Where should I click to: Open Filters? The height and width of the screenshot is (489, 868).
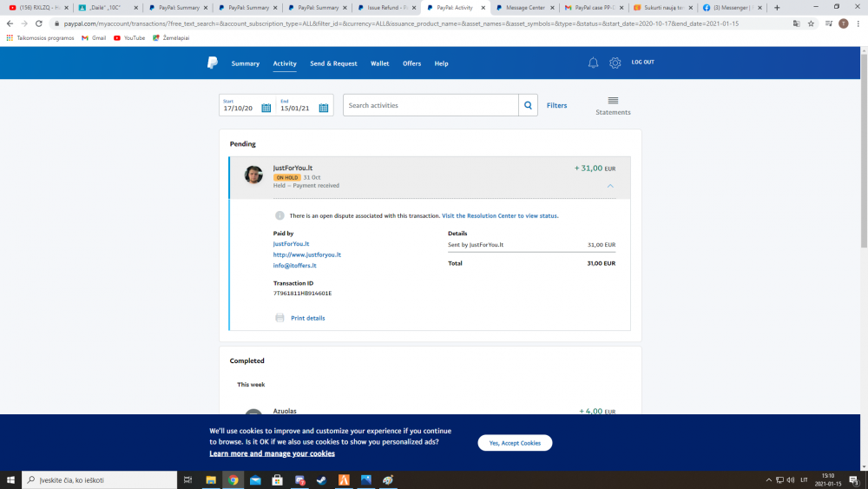557,105
